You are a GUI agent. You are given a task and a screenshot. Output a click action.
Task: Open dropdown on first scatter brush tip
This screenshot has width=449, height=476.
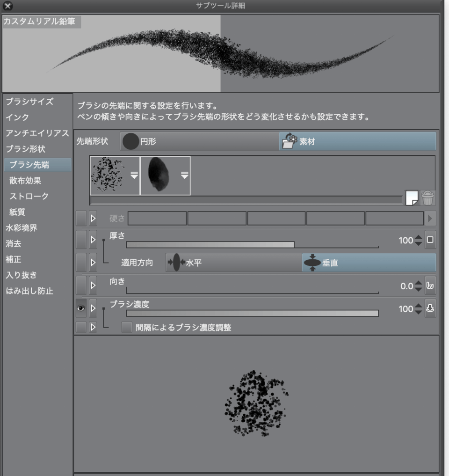tap(134, 175)
